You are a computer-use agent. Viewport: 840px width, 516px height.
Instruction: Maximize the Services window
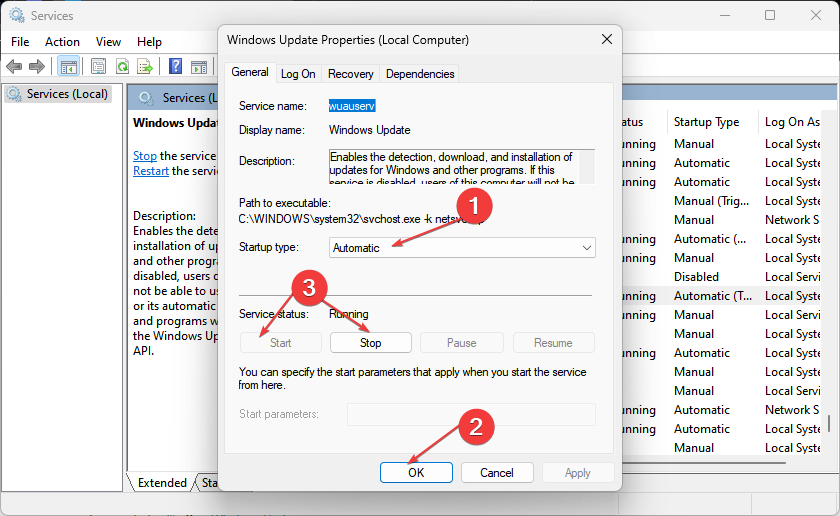point(770,15)
